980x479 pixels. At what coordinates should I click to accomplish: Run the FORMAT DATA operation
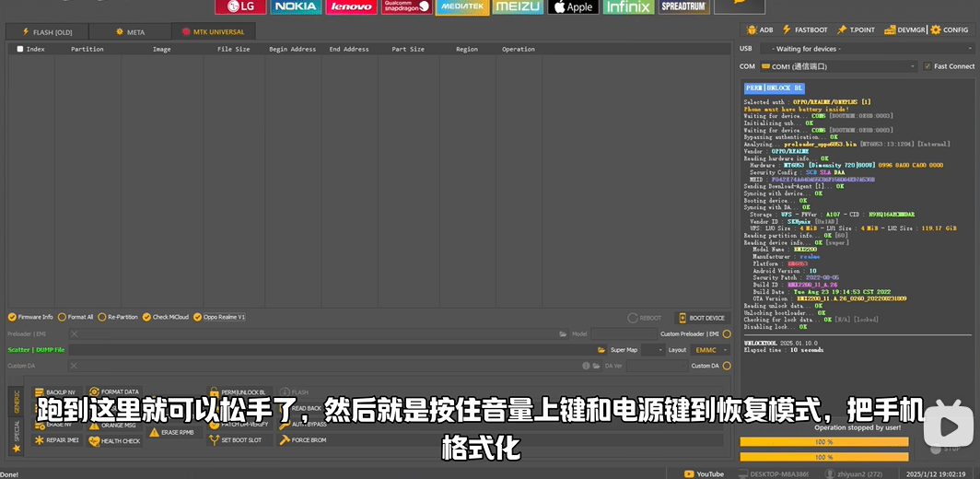click(x=115, y=392)
